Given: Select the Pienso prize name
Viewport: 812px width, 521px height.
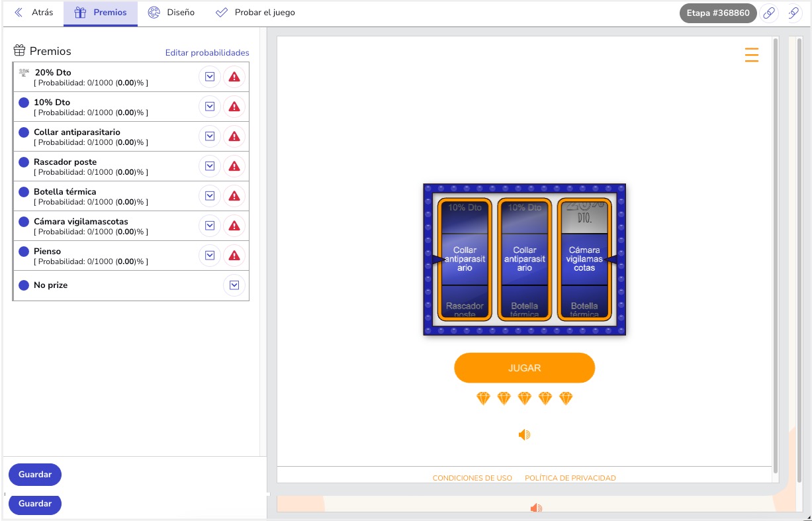Looking at the screenshot, I should tap(47, 252).
